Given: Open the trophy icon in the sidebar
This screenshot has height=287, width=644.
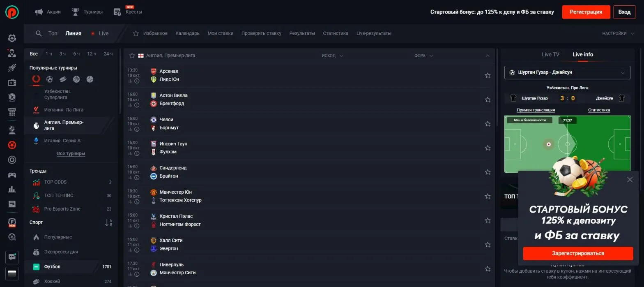Looking at the screenshot, I should pos(12,130).
